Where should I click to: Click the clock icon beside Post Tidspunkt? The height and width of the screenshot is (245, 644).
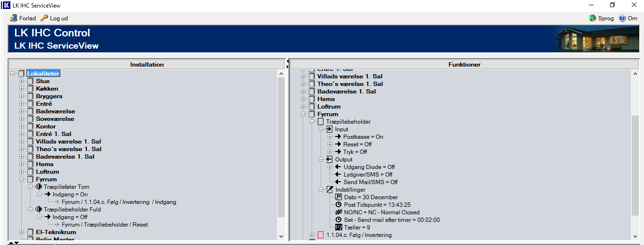click(339, 205)
